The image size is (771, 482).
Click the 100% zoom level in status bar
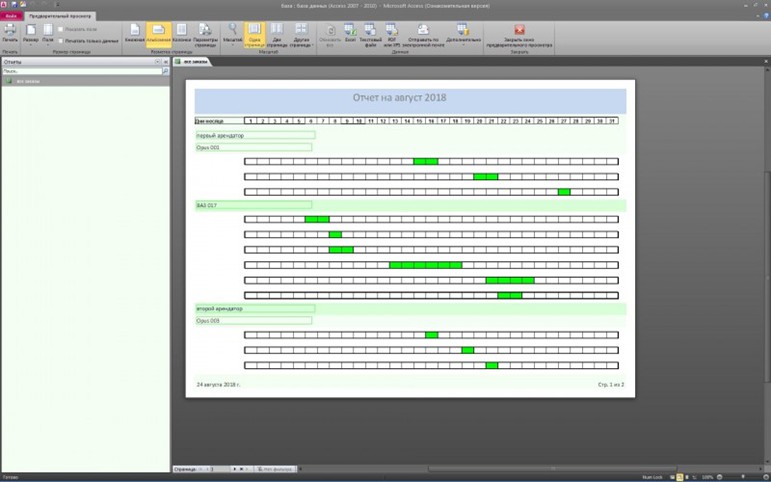pos(708,477)
